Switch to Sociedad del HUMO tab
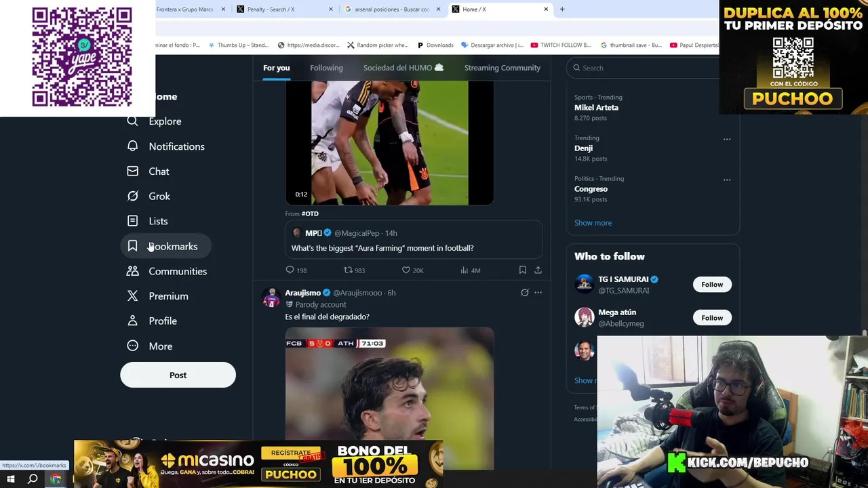This screenshot has width=868, height=488. click(x=403, y=68)
